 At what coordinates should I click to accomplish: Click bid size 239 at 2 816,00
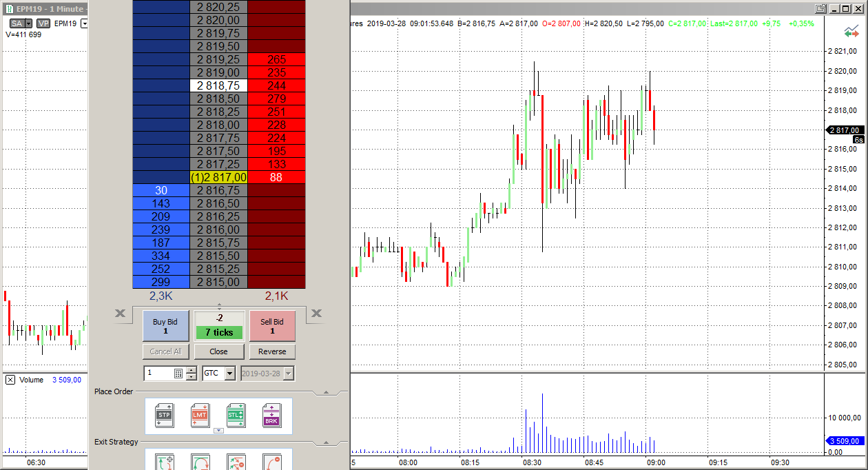161,229
